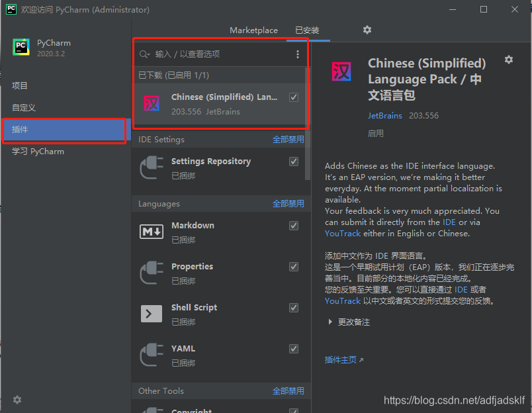Screen dimensions: 532x413
Task: Click the search magnifier icon in plugin search
Action: (x=144, y=54)
